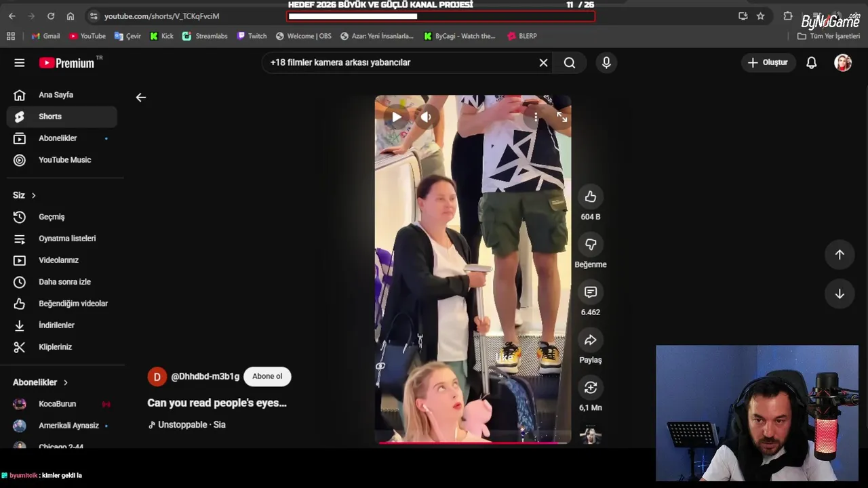Seek on the short's red progress bar
868x488 pixels.
pos(473,443)
